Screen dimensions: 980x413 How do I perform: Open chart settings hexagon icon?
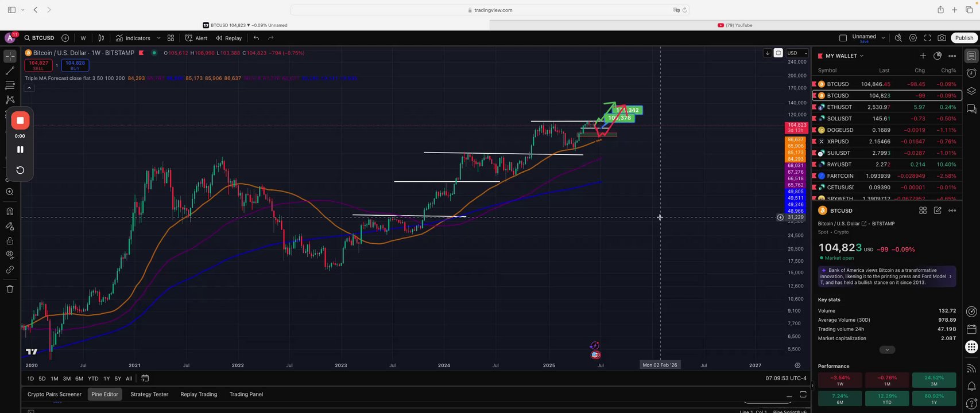point(913,38)
